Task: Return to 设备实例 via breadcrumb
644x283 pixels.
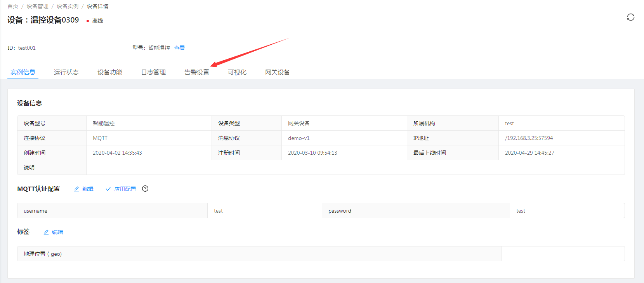Action: pyautogui.click(x=68, y=6)
